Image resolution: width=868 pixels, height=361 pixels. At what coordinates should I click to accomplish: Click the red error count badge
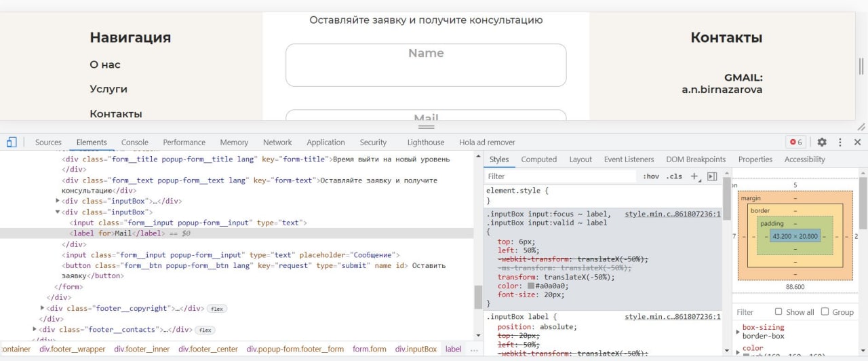[795, 142]
